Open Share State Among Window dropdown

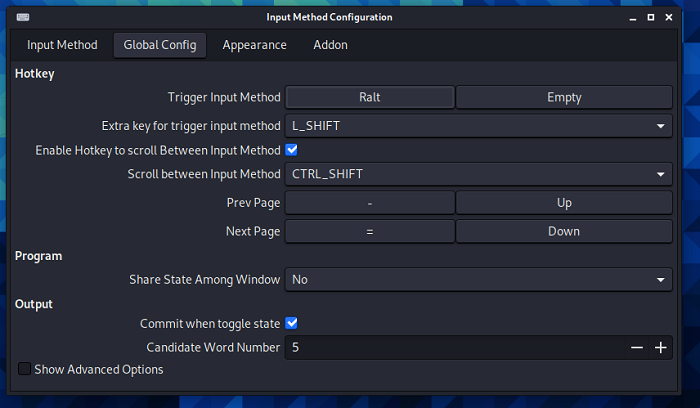tap(478, 280)
